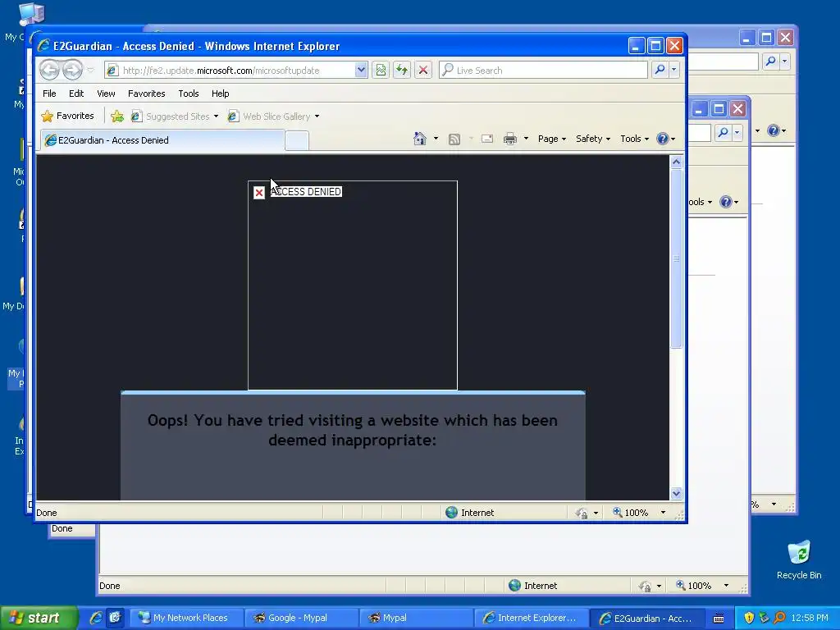The height and width of the screenshot is (630, 840).
Task: Expand the address bar history dropdown
Action: pos(361,71)
